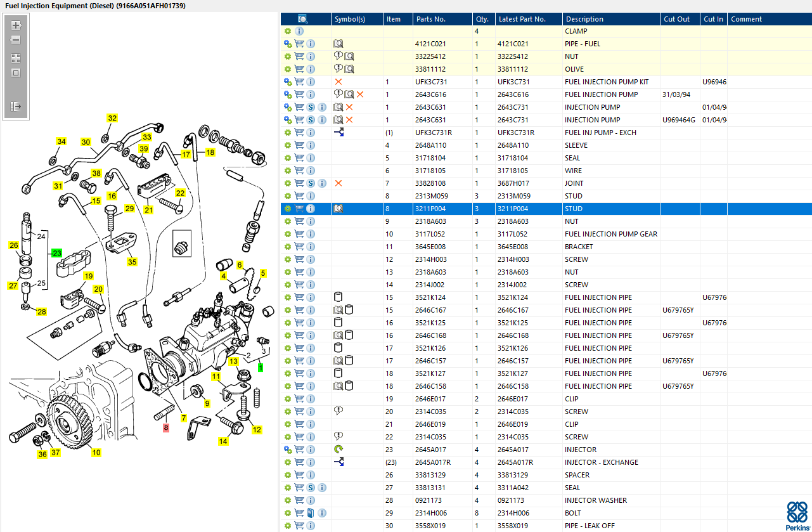Click the blue book icon for BOLT 2314H006
The width and height of the screenshot is (812, 532).
pos(311,513)
